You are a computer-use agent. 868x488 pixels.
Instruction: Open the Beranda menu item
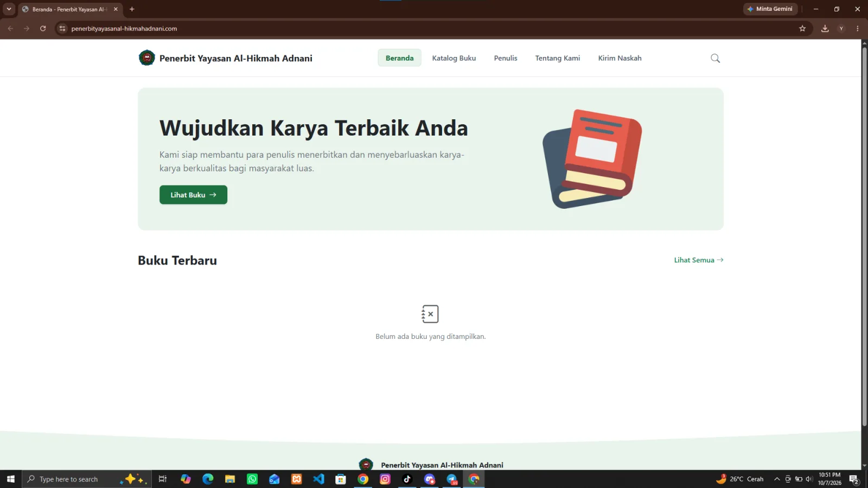399,58
